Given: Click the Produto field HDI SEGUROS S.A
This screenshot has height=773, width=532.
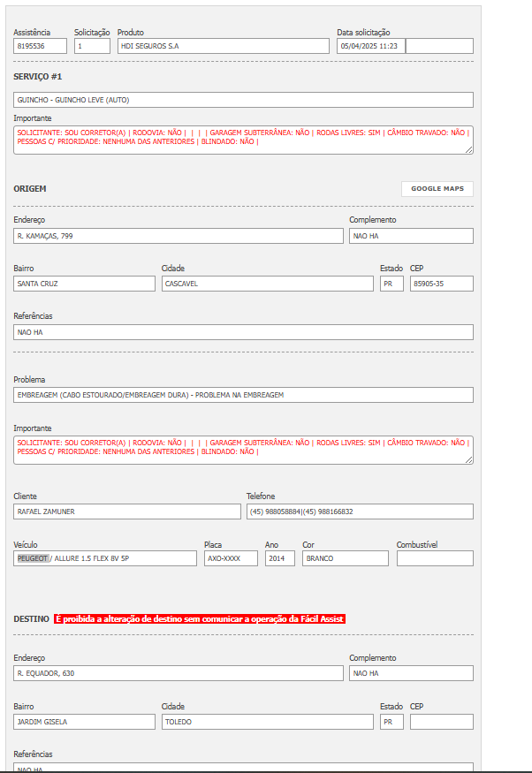Looking at the screenshot, I should (x=224, y=46).
